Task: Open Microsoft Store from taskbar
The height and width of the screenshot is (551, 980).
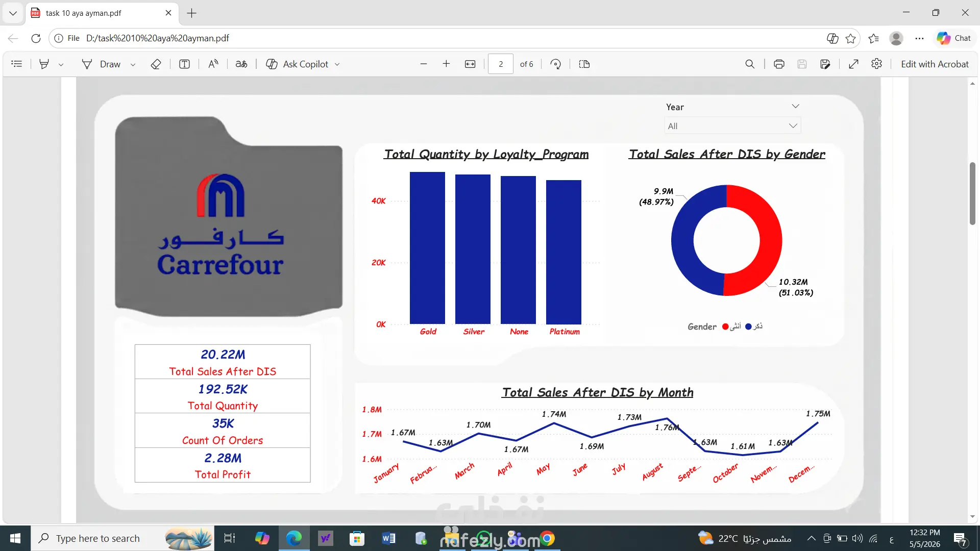Action: 357,538
